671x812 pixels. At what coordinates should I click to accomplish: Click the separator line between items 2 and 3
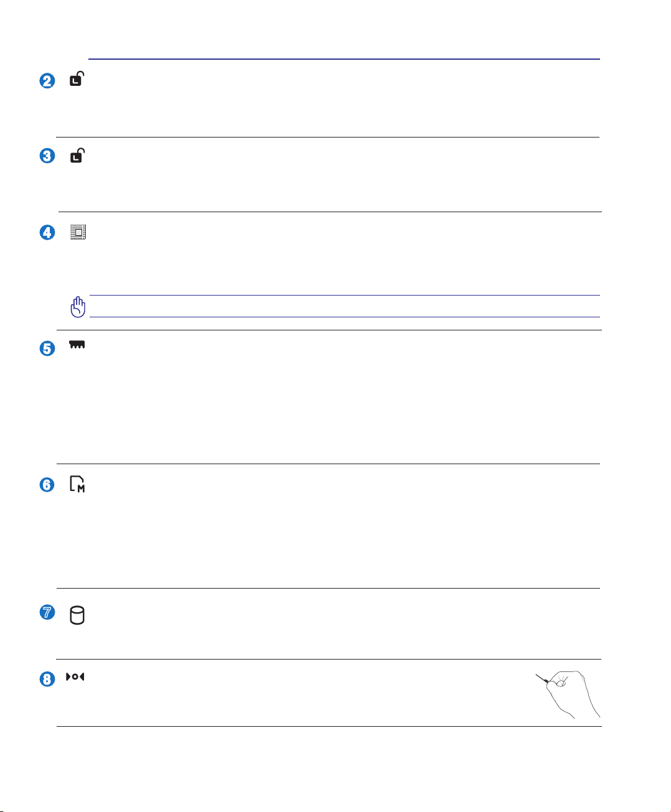pos(327,137)
